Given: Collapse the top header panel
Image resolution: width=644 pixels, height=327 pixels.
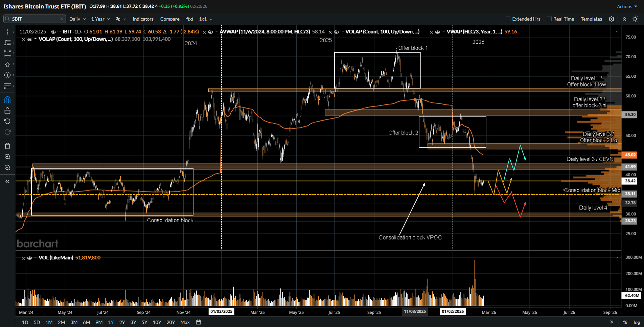Looking at the screenshot, I should [624, 19].
